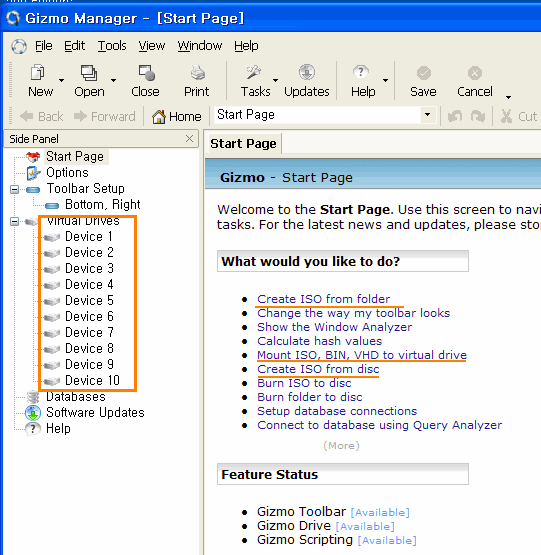
Task: Click the Cancel toolbar icon
Action: pos(474,73)
